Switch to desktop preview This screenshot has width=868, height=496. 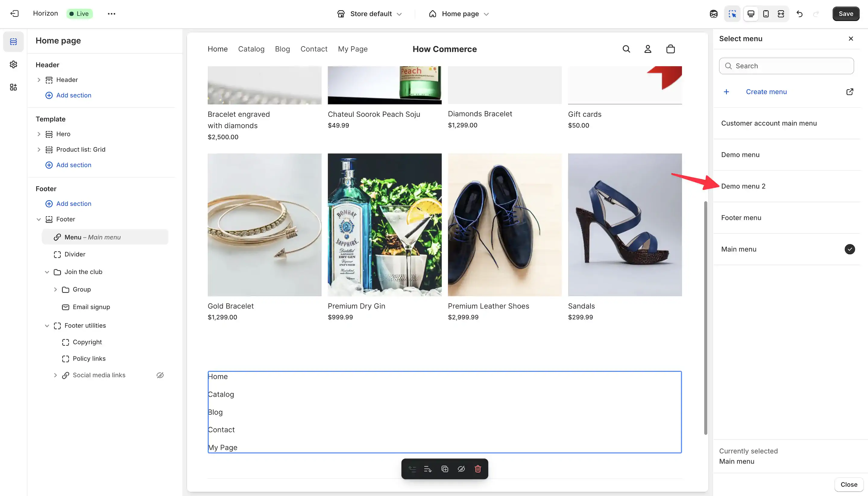751,14
